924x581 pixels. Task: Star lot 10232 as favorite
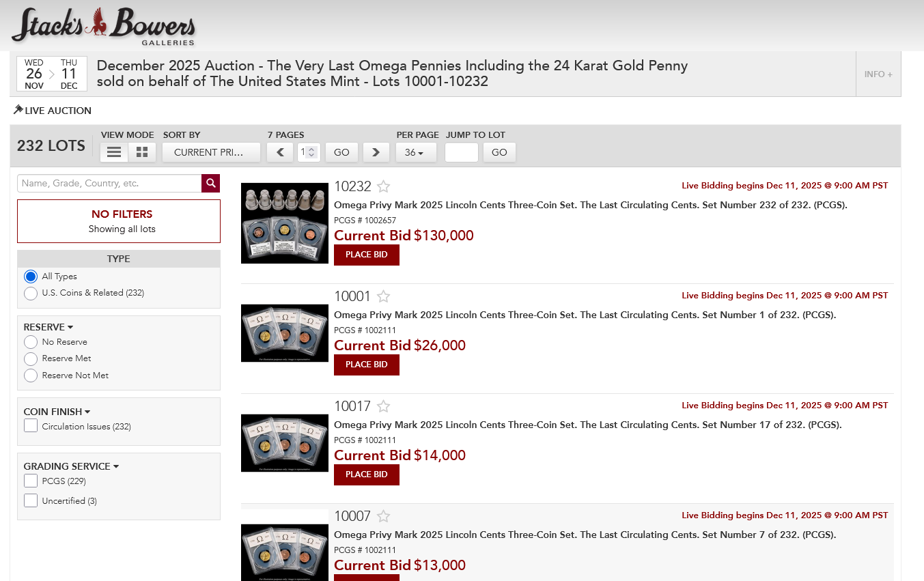pos(384,186)
